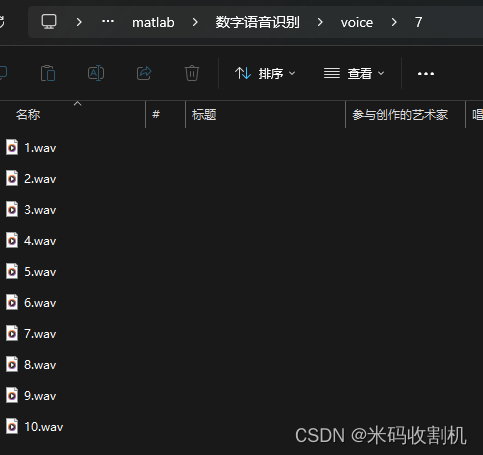
Task: Select the file 3.wav
Action: click(x=31, y=210)
